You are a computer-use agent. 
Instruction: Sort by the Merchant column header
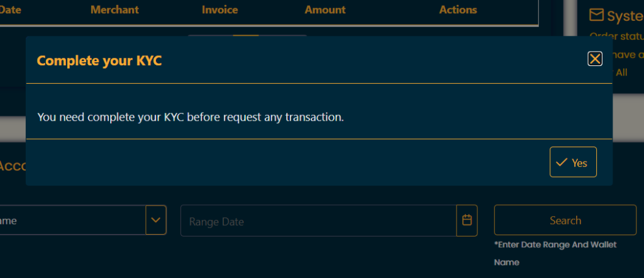pyautogui.click(x=114, y=9)
